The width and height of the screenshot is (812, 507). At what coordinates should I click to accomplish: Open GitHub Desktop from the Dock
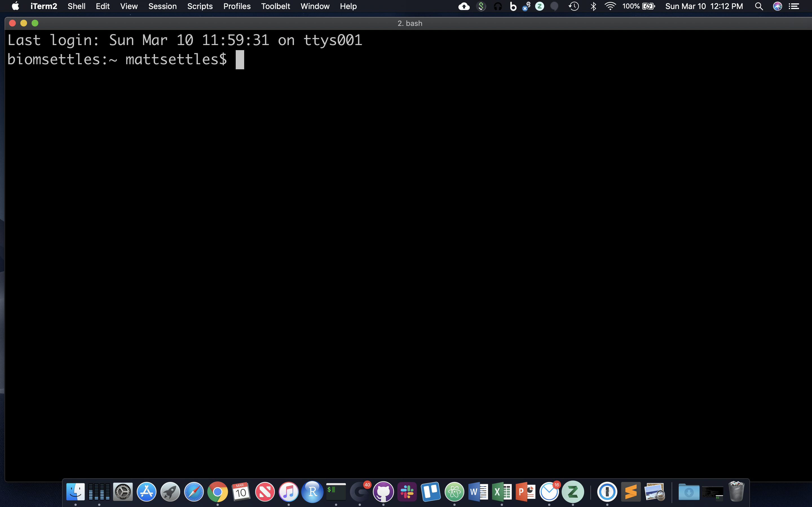(x=383, y=492)
